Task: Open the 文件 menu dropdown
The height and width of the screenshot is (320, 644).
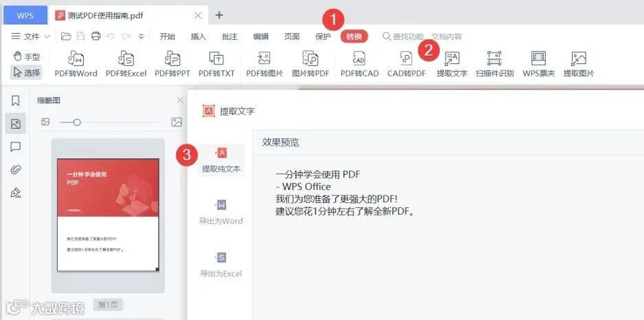Action: pos(30,36)
